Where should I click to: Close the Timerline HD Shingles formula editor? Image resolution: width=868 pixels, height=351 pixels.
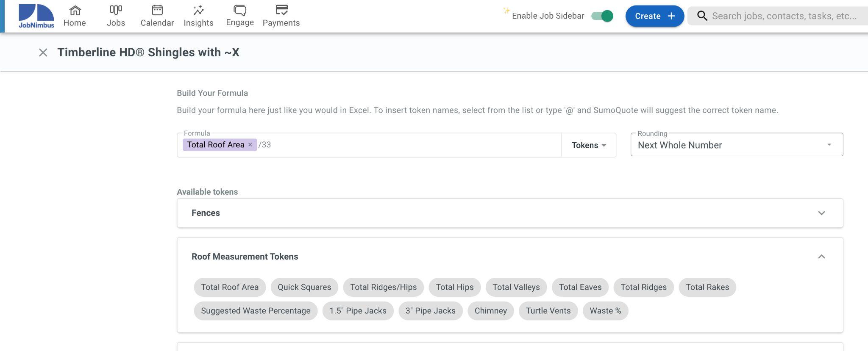(x=43, y=53)
